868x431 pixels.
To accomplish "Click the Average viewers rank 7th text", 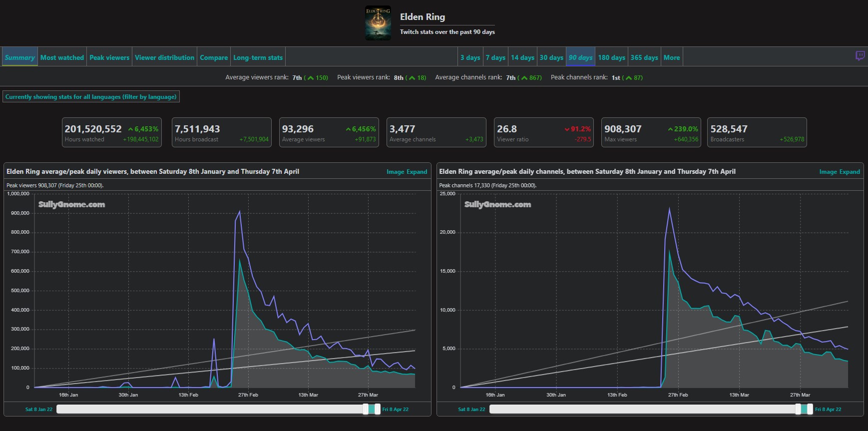I will tap(277, 77).
